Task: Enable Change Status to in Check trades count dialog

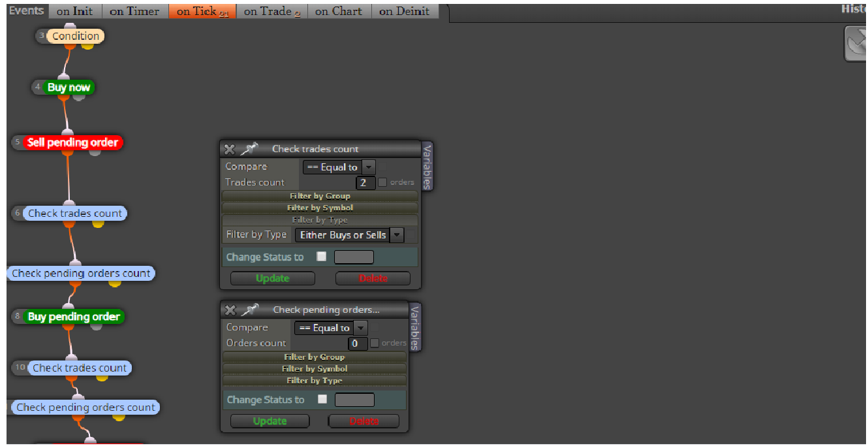Action: (321, 257)
